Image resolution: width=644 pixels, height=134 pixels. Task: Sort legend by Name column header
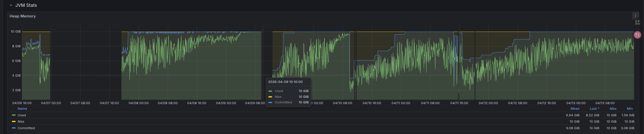tap(22, 109)
